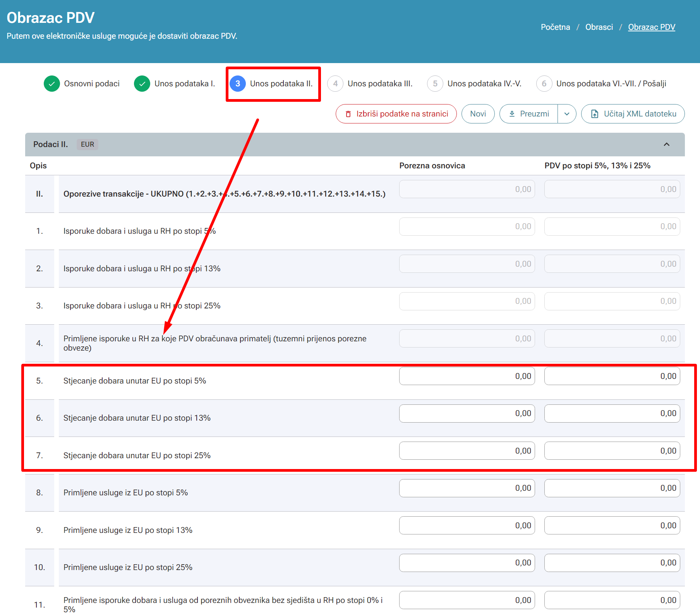Focus Porezna osnovica field for row 5
Image resolution: width=700 pixels, height=613 pixels.
coord(467,376)
